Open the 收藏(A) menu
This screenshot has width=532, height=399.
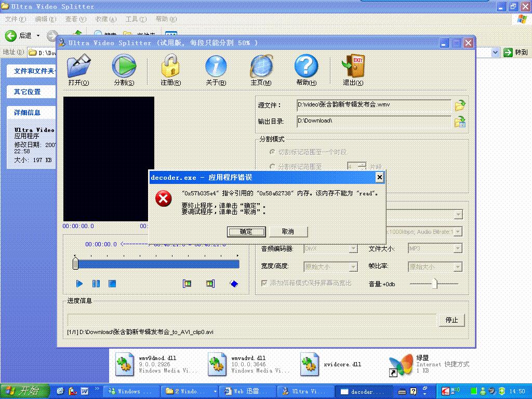pyautogui.click(x=106, y=19)
